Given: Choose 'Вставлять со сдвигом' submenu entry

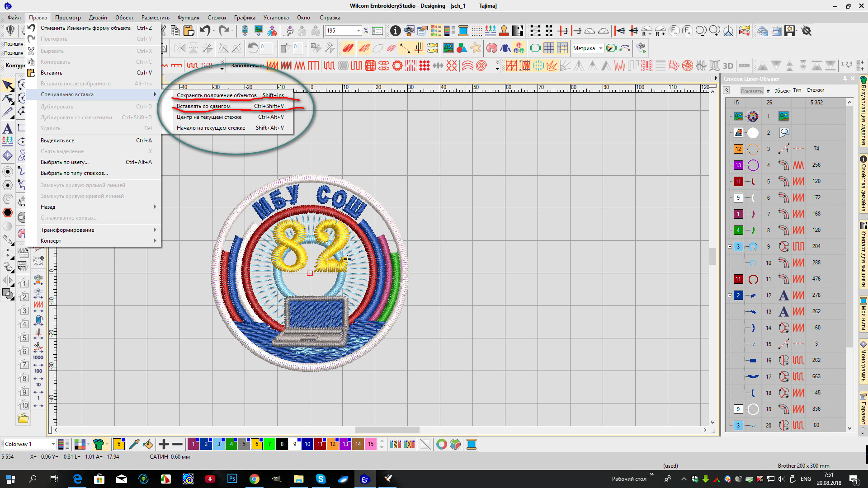Looking at the screenshot, I should point(203,106).
